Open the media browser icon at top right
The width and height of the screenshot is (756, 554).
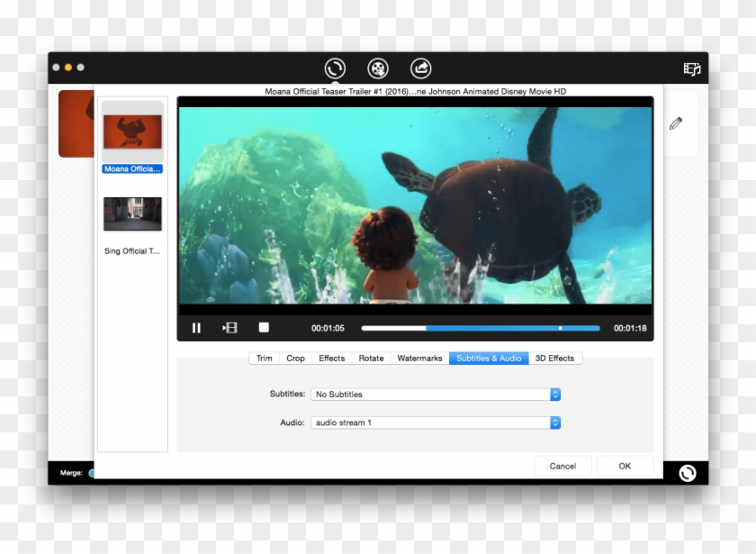click(692, 69)
